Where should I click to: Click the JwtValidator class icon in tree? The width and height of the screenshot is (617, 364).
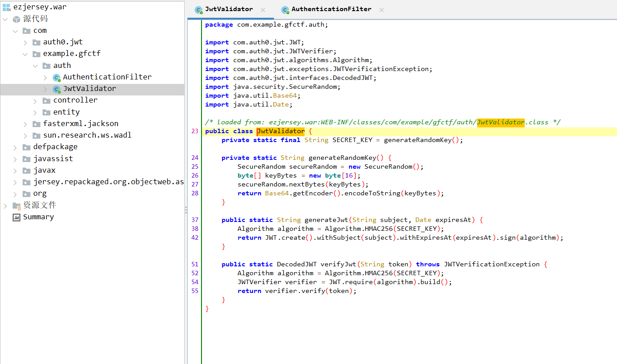tap(56, 89)
